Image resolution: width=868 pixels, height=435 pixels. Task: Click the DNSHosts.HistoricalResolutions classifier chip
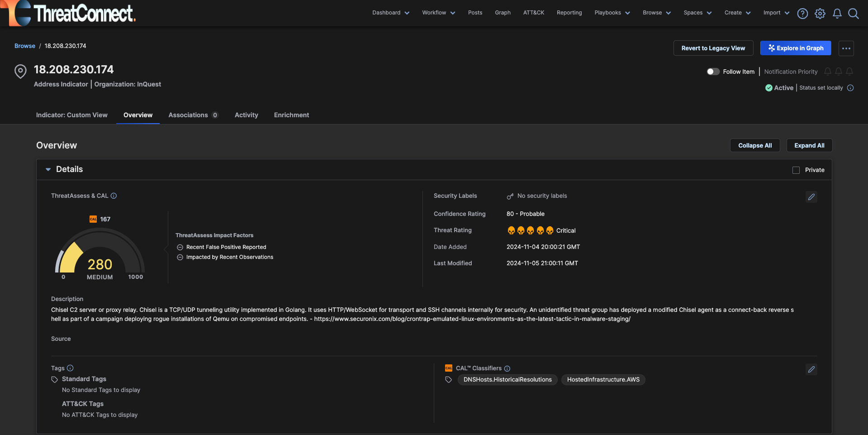pos(508,380)
